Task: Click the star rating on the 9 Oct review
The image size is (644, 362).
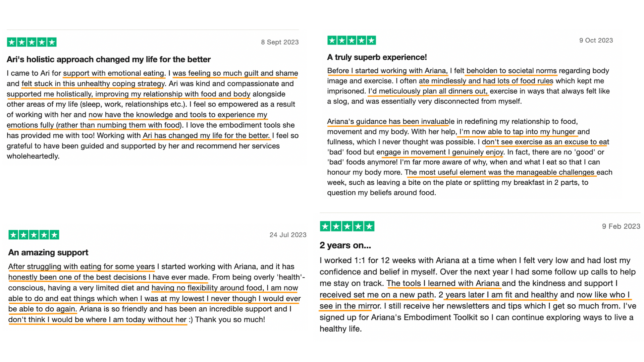Action: click(352, 41)
